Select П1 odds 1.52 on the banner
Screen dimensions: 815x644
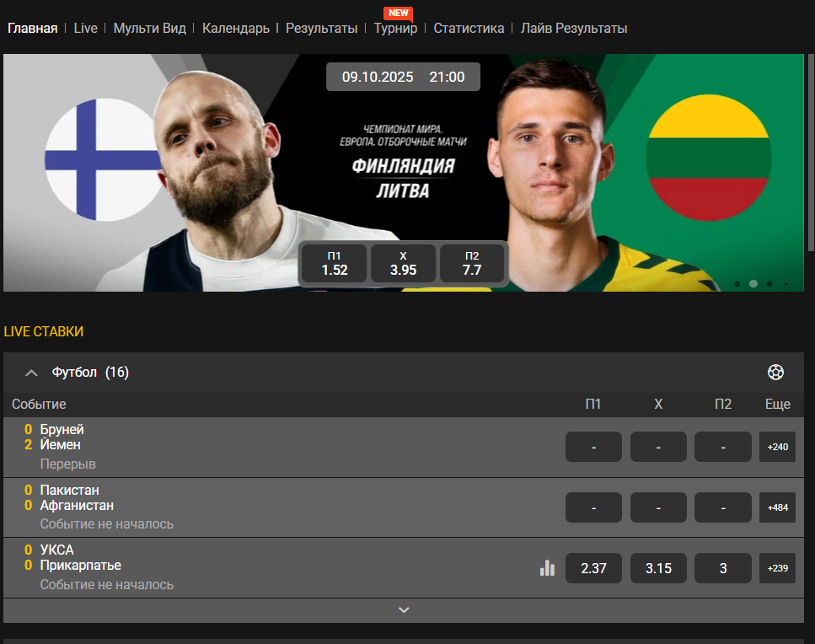click(x=335, y=264)
